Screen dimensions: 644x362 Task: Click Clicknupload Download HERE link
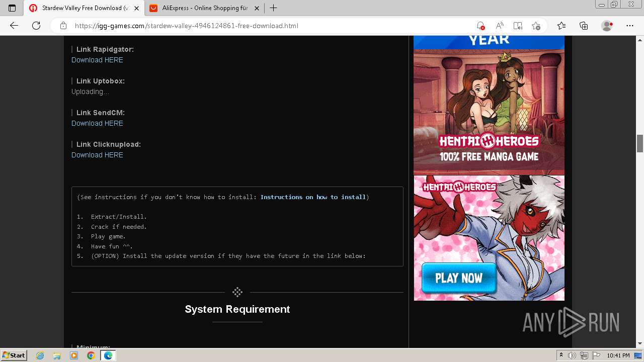click(97, 155)
